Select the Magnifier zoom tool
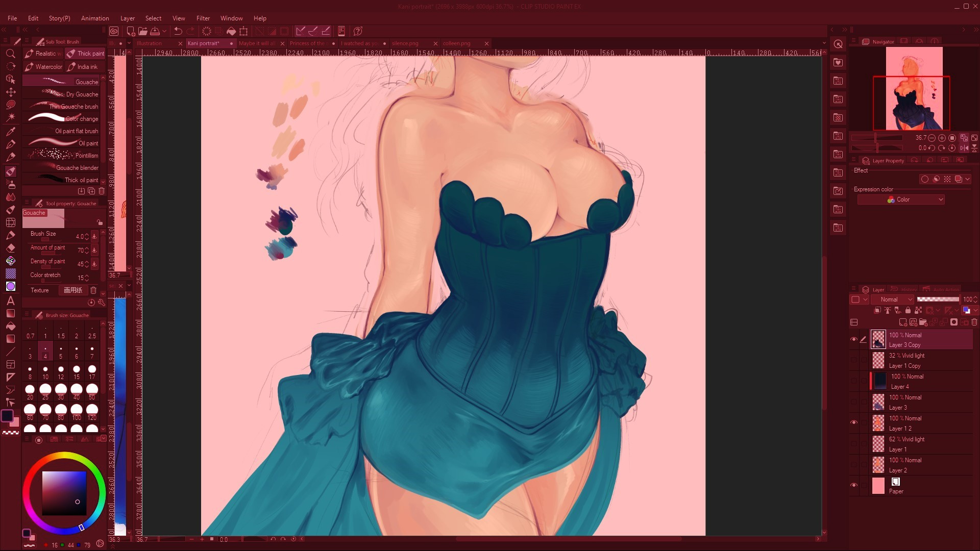 click(x=10, y=54)
